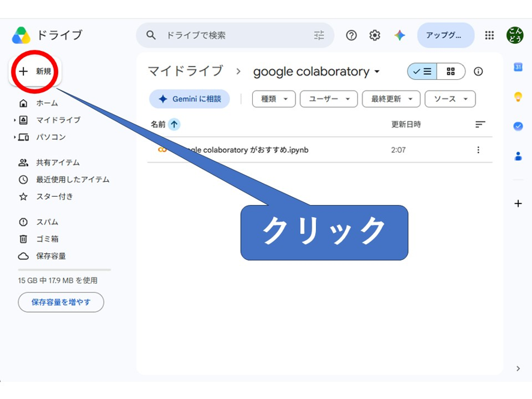Show folder details info icon

coord(478,71)
